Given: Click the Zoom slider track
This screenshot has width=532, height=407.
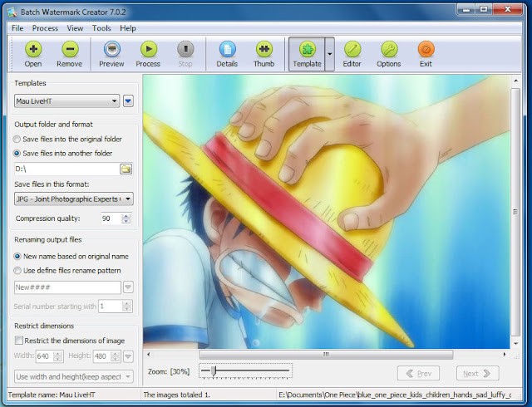Looking at the screenshot, I should [x=245, y=370].
